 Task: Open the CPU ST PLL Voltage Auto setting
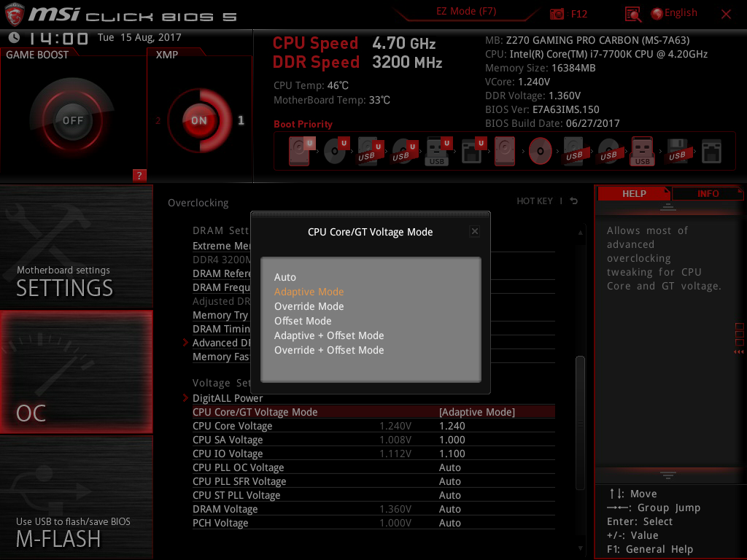pyautogui.click(x=373, y=495)
